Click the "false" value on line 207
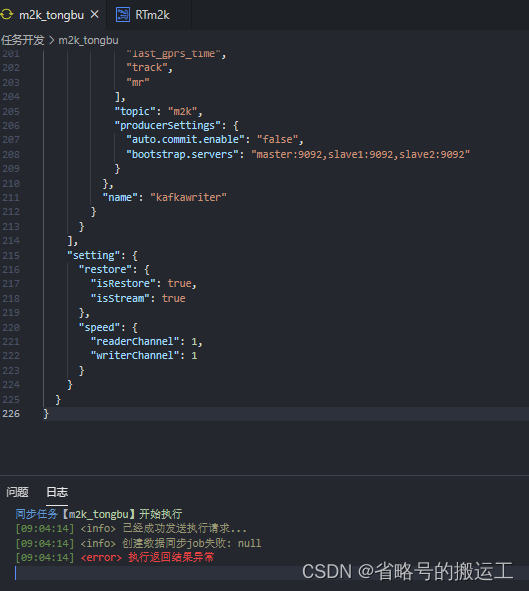Screen dimensions: 529x591 pyautogui.click(x=278, y=139)
